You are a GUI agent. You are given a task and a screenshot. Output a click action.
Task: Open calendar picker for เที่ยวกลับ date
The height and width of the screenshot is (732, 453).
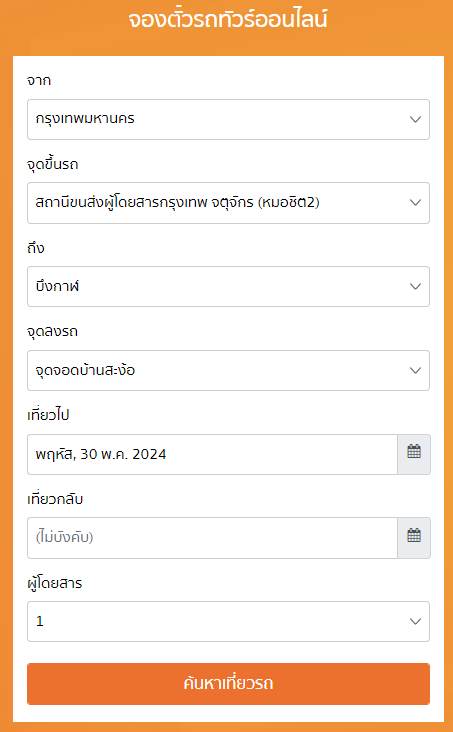point(414,538)
